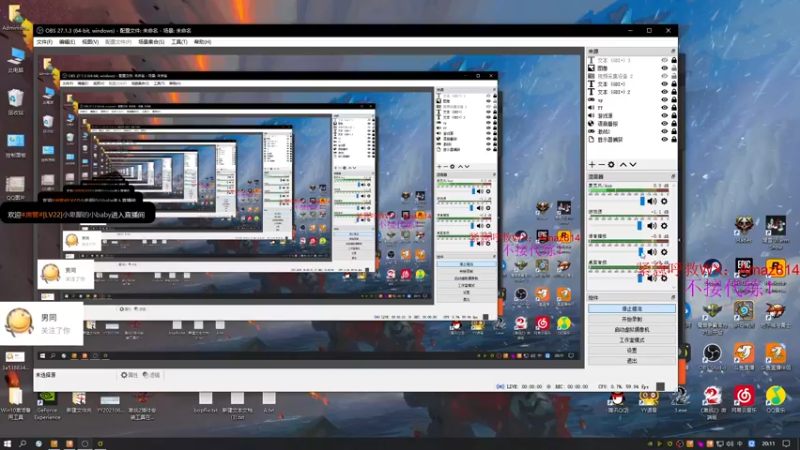The height and width of the screenshot is (450, 800).
Task: Move the selected source down in the list
Action: click(x=633, y=165)
